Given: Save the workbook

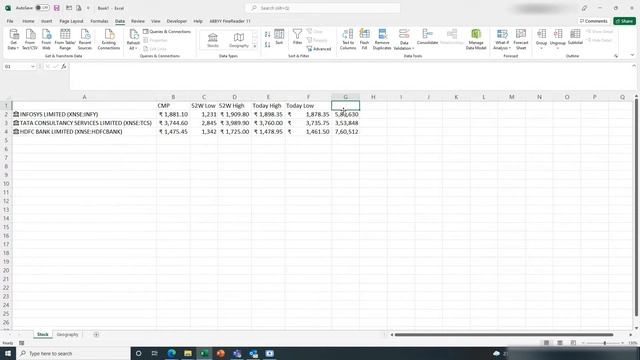Looking at the screenshot, I should click(57, 8).
